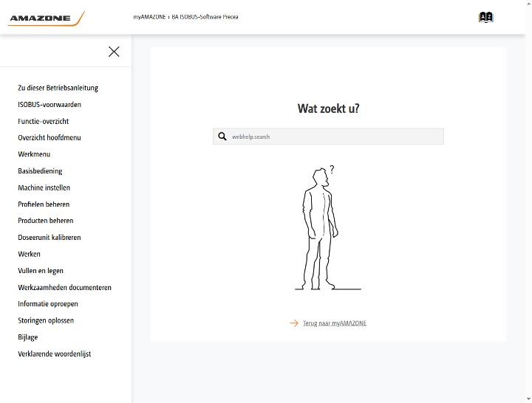Click the page scrollbar down arrow
This screenshot has height=403, width=532.
pyautogui.click(x=528, y=399)
